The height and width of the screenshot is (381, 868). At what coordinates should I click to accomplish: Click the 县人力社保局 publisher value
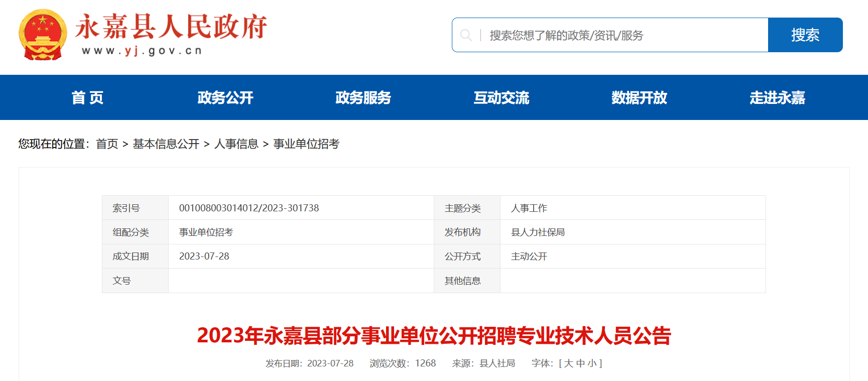point(538,232)
